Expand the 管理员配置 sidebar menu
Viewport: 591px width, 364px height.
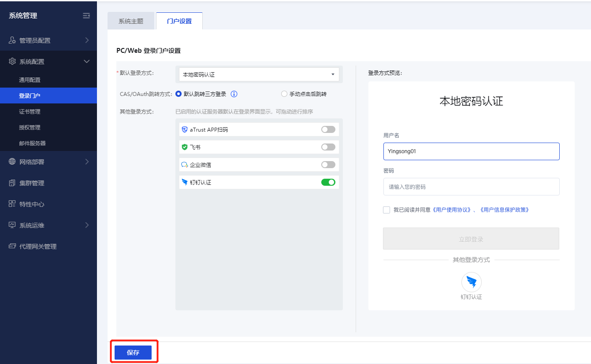[48, 40]
